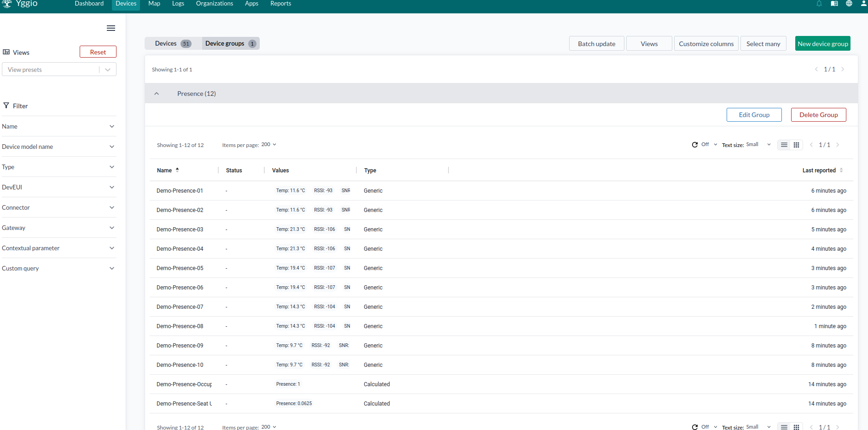The width and height of the screenshot is (868, 430).
Task: Collapse the Presence (12) group
Action: click(x=157, y=94)
